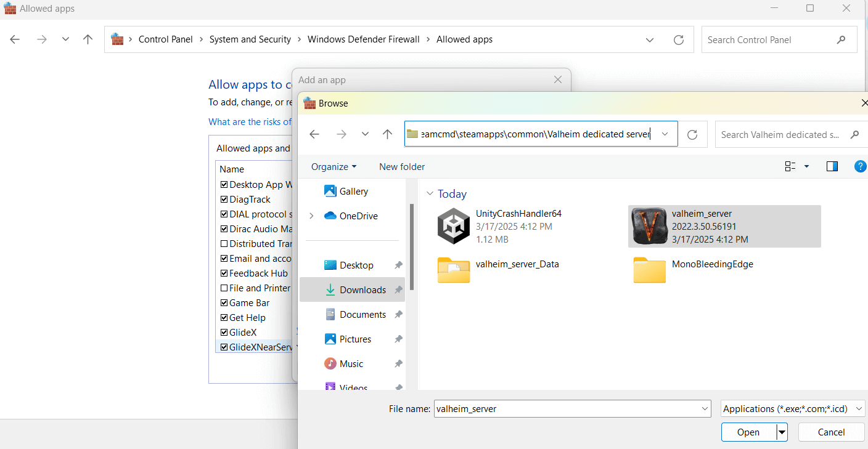Image resolution: width=868 pixels, height=449 pixels.
Task: Uncheck the Desktop App Web Viewer checkbox
Action: [224, 185]
